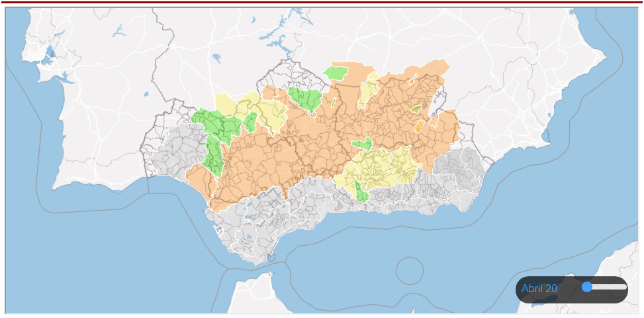This screenshot has width=644, height=318.
Task: Select the narrow green strip below the southeast yellow zone
Action: tap(361, 192)
